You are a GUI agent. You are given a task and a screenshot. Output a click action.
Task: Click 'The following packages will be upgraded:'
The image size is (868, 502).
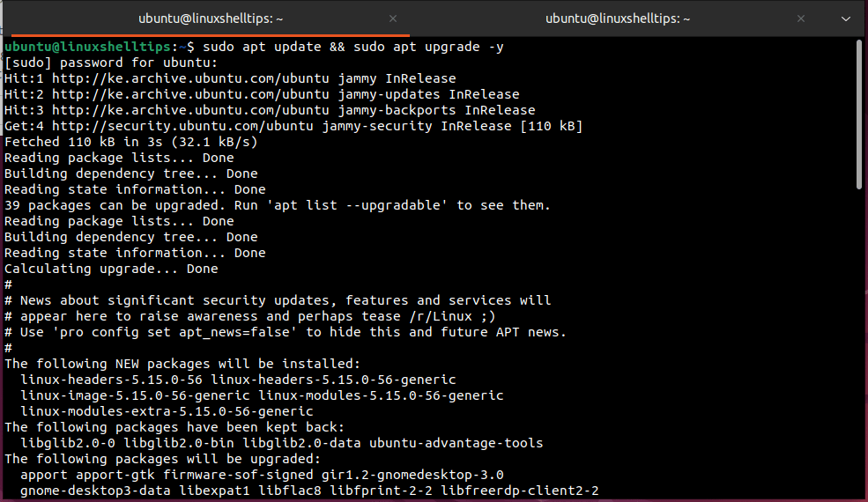[x=163, y=459]
